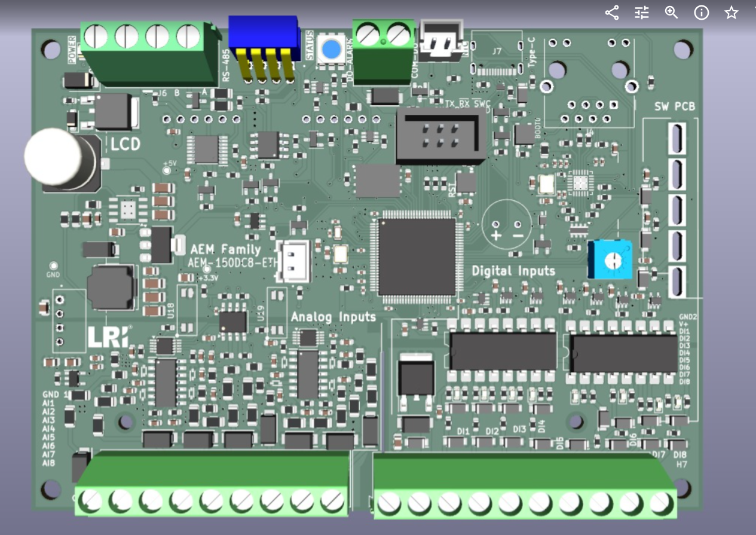Activate the Zoom magnifier
756x535 pixels.
tap(672, 13)
